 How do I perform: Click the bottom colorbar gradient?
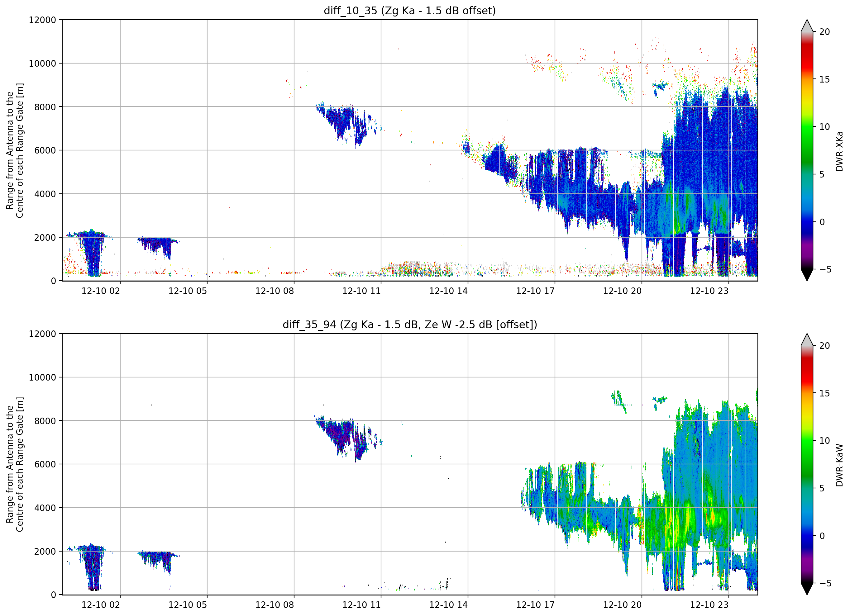pos(807,464)
